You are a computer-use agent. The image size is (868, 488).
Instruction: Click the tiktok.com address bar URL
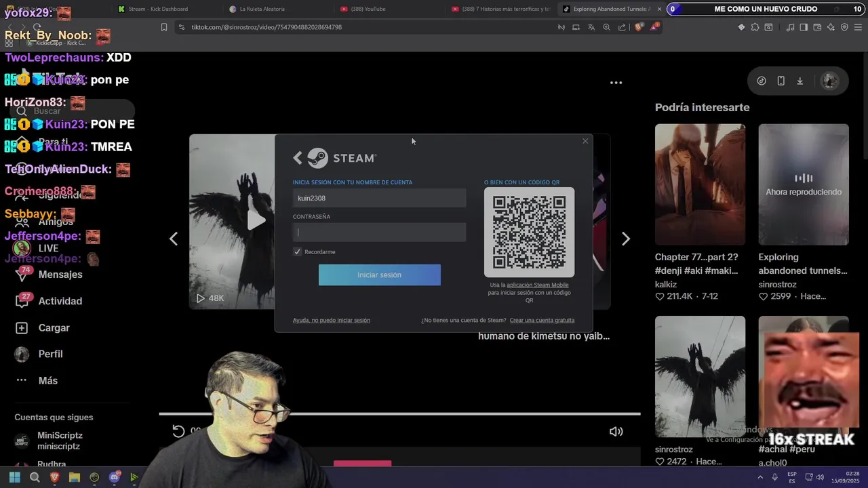pos(267,27)
